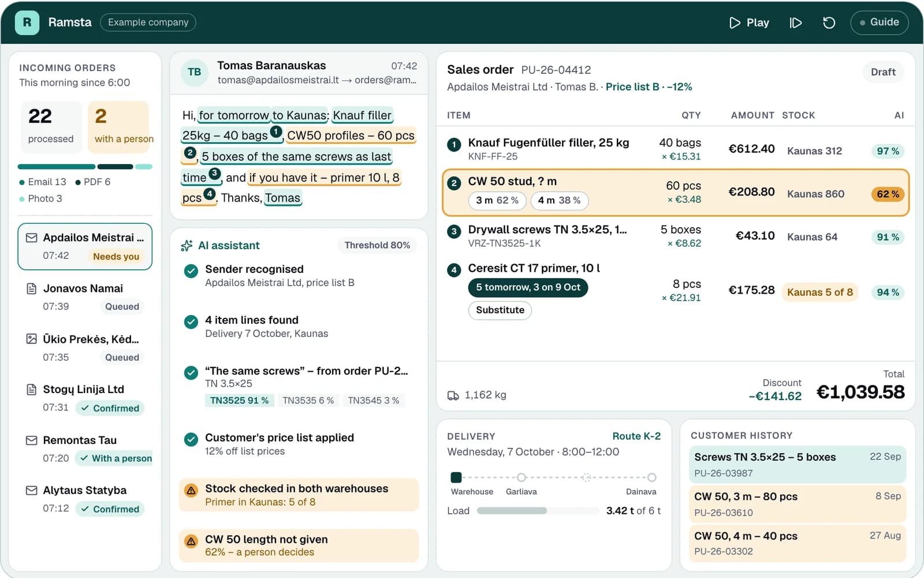Click the Substitute button
The height and width of the screenshot is (578, 924).
click(500, 310)
